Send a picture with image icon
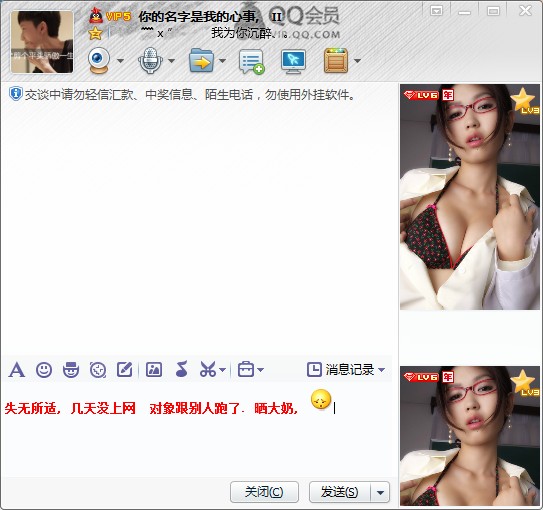The height and width of the screenshot is (510, 543). [x=154, y=369]
